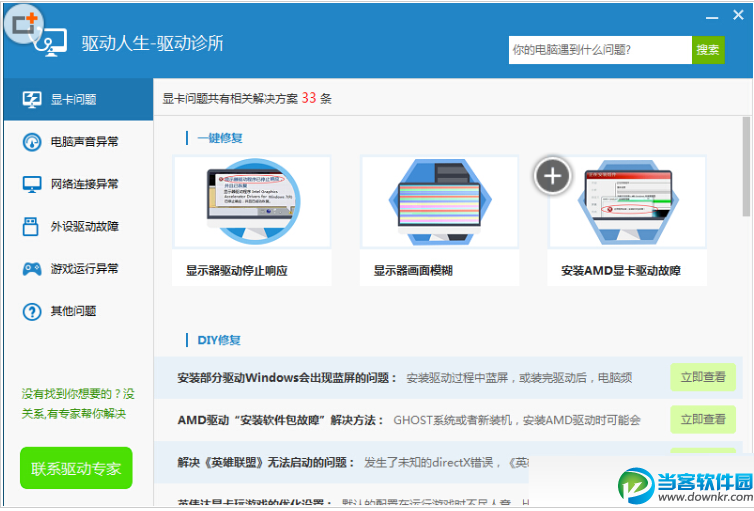The height and width of the screenshot is (511, 754).
Task: Focus the 你的电脑遇到什么问题 search field
Action: [x=600, y=50]
